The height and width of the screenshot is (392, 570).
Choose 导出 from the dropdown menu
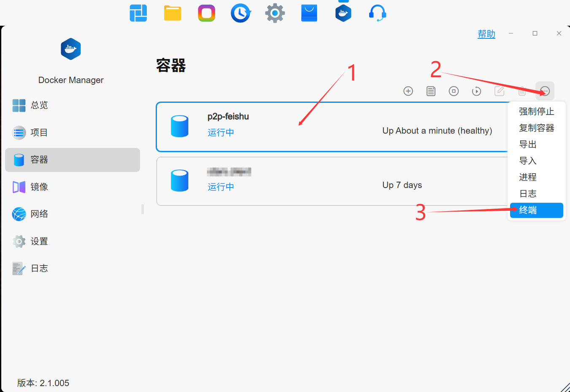pyautogui.click(x=536, y=144)
